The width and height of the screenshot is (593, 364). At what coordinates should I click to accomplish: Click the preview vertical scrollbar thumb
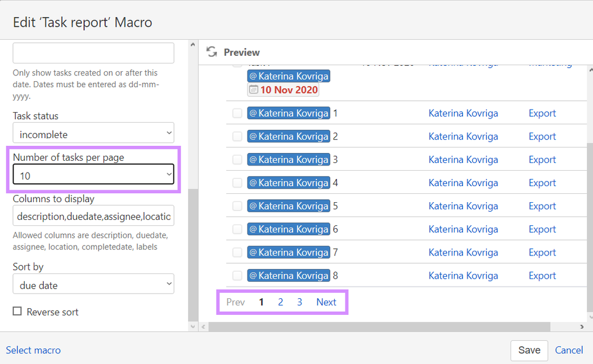coord(590,227)
